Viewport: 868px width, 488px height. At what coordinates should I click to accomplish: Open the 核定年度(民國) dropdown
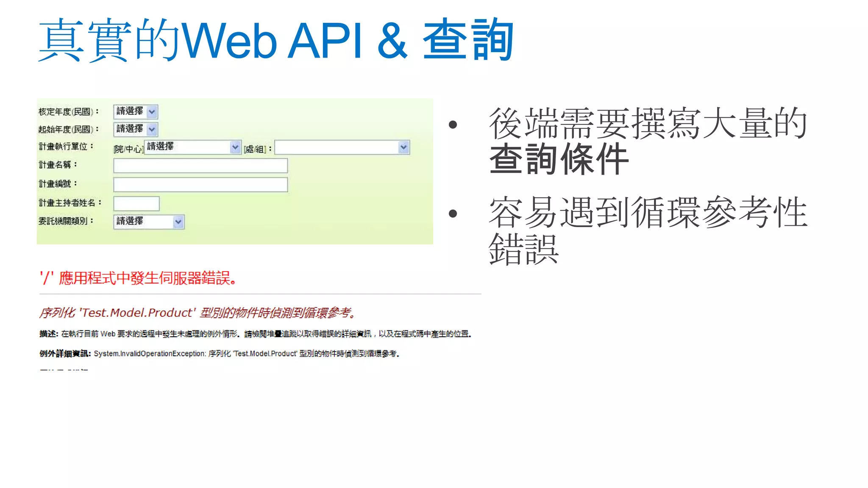pos(136,111)
